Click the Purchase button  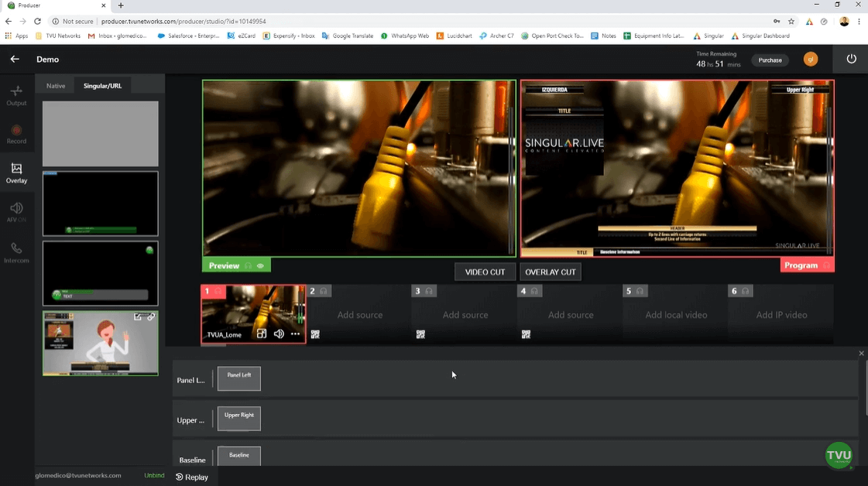pyautogui.click(x=770, y=60)
